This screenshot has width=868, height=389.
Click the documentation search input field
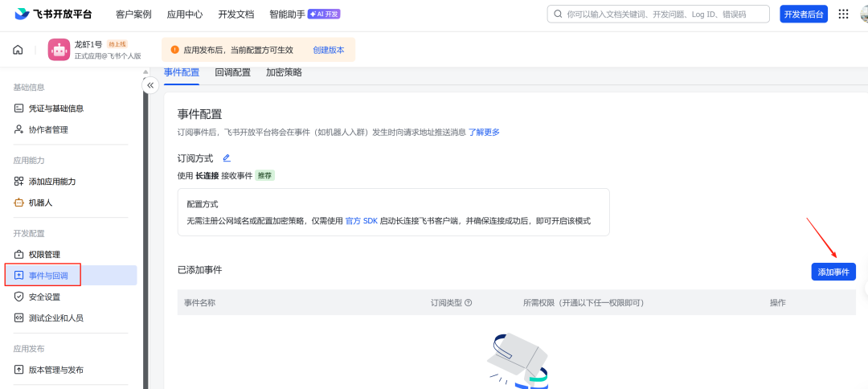659,14
